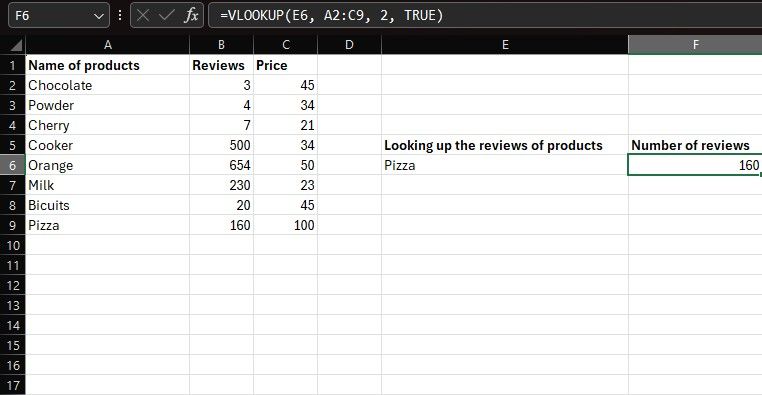Select column F header
Screen dimensions: 762x395
click(695, 45)
